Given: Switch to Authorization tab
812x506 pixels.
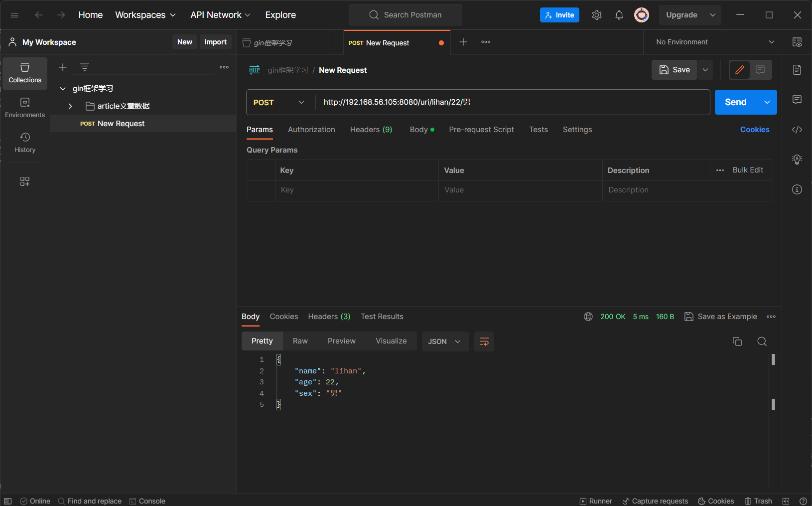Looking at the screenshot, I should click(x=311, y=130).
